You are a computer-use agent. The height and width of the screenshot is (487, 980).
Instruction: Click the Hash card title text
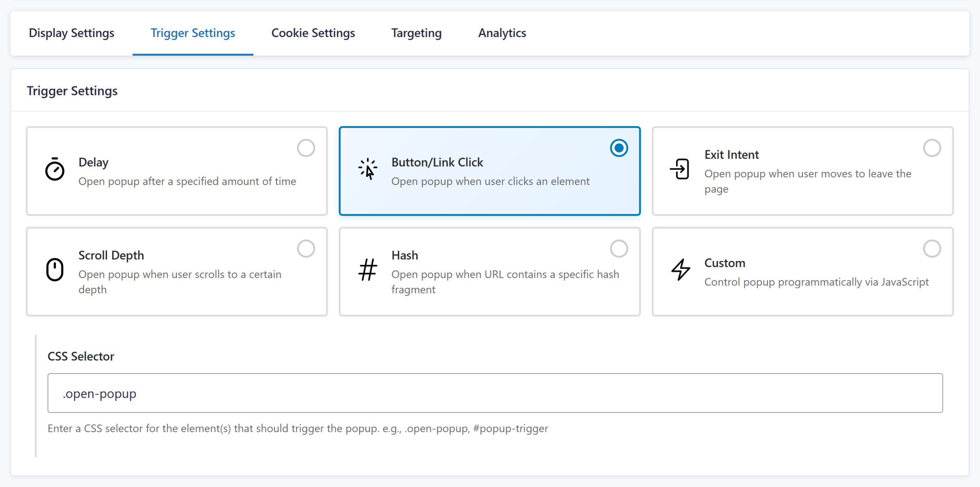(405, 255)
